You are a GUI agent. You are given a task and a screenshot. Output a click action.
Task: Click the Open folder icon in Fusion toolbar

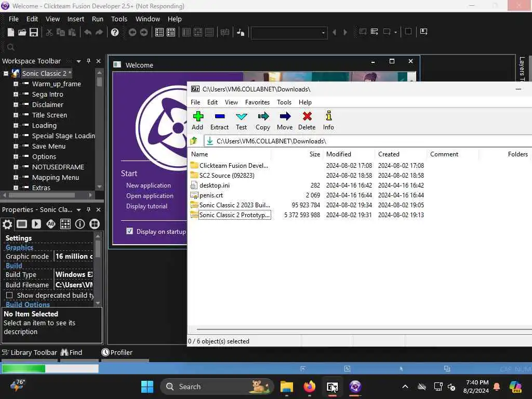(x=22, y=32)
